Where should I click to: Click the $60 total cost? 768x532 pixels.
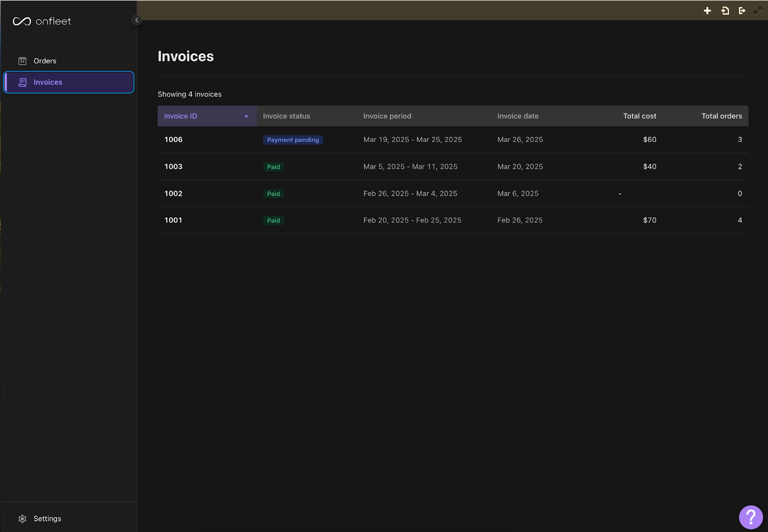pyautogui.click(x=650, y=140)
